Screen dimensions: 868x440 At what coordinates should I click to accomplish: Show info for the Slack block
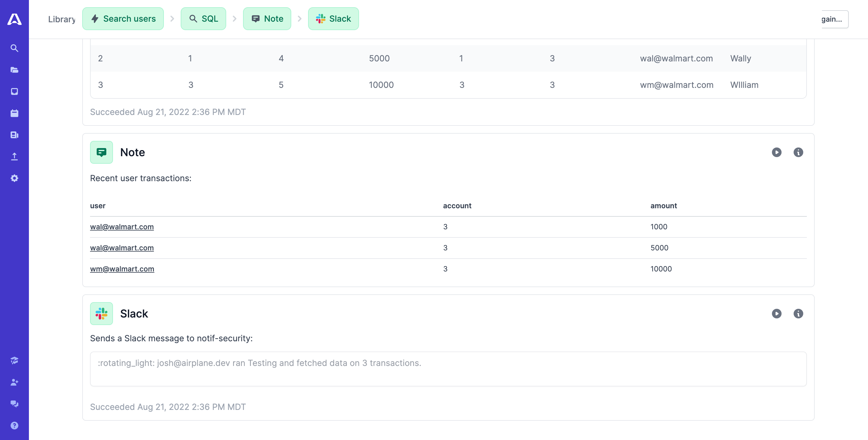coord(798,313)
